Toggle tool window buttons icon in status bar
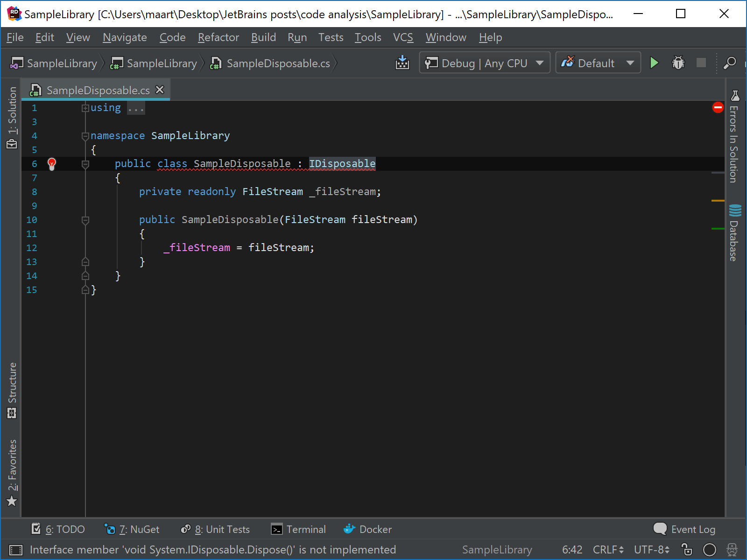The height and width of the screenshot is (560, 747). 16,550
